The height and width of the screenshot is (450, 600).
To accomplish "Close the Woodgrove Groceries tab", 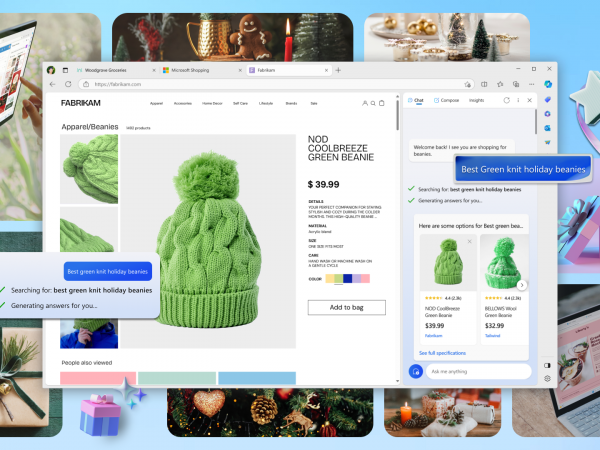I will (x=154, y=70).
